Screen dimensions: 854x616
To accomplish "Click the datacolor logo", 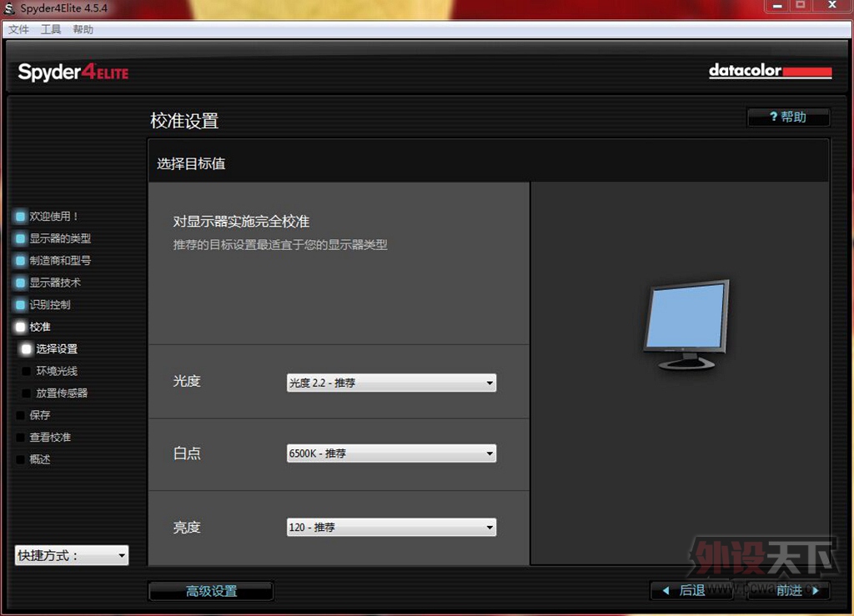I will click(770, 71).
